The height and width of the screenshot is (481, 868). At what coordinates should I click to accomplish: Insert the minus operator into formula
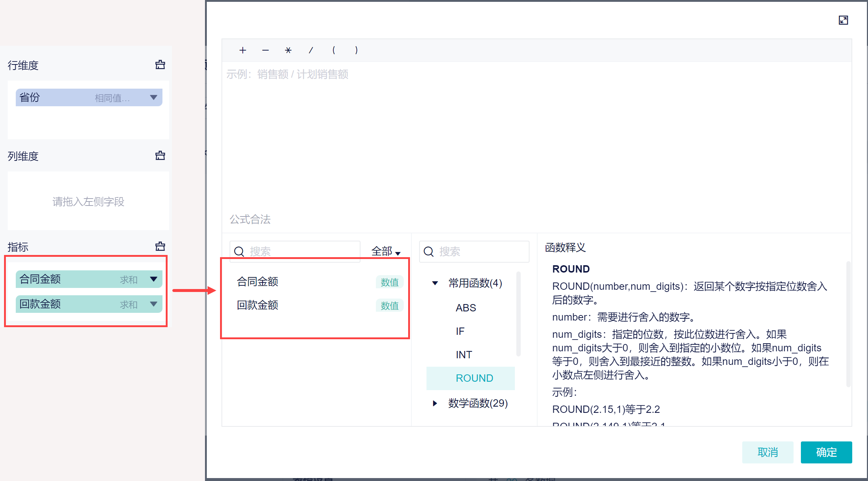coord(265,50)
